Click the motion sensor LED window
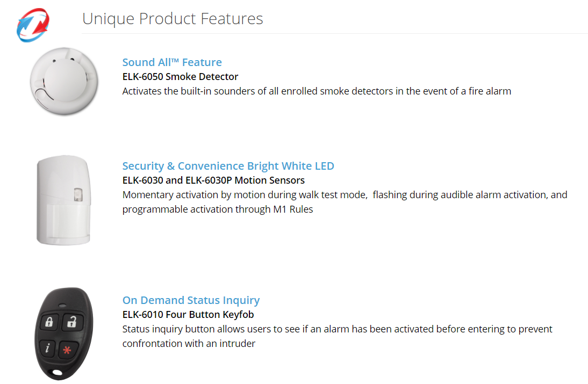 pos(78,194)
